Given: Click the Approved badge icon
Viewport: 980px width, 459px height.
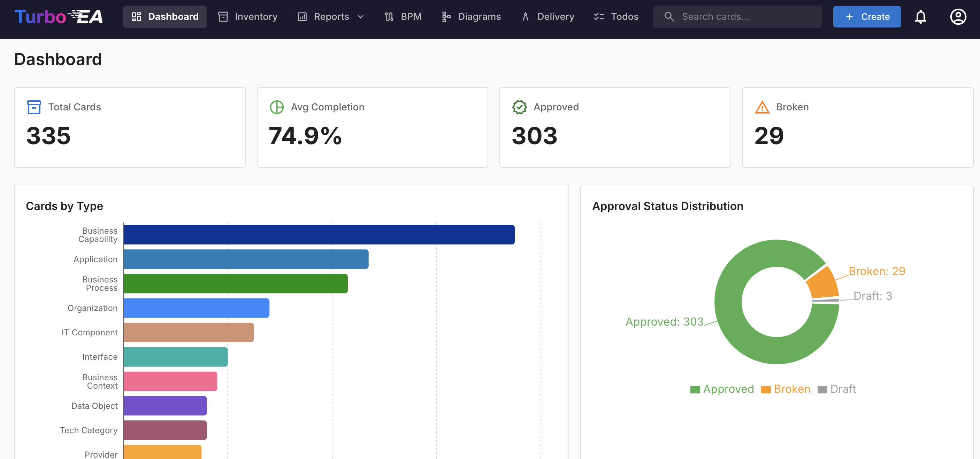Looking at the screenshot, I should pos(519,107).
